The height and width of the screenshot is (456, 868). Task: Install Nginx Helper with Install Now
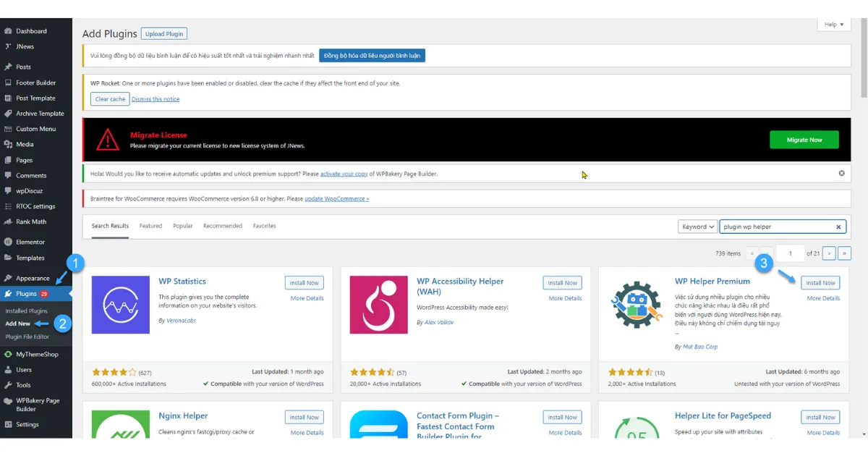coord(305,418)
